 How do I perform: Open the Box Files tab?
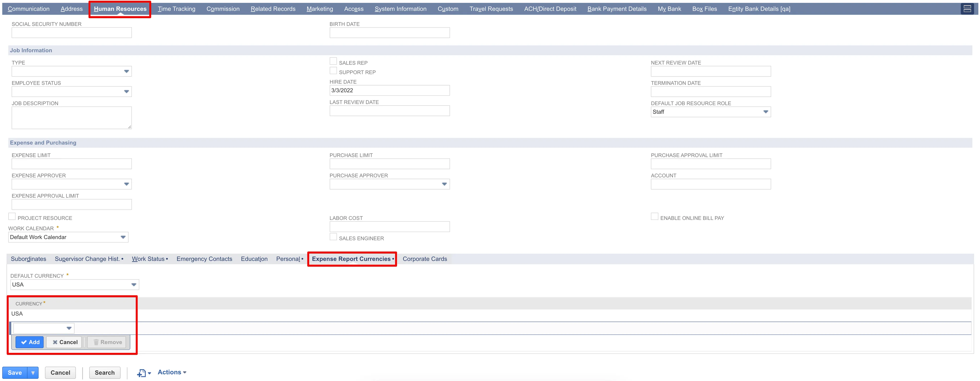pos(705,9)
